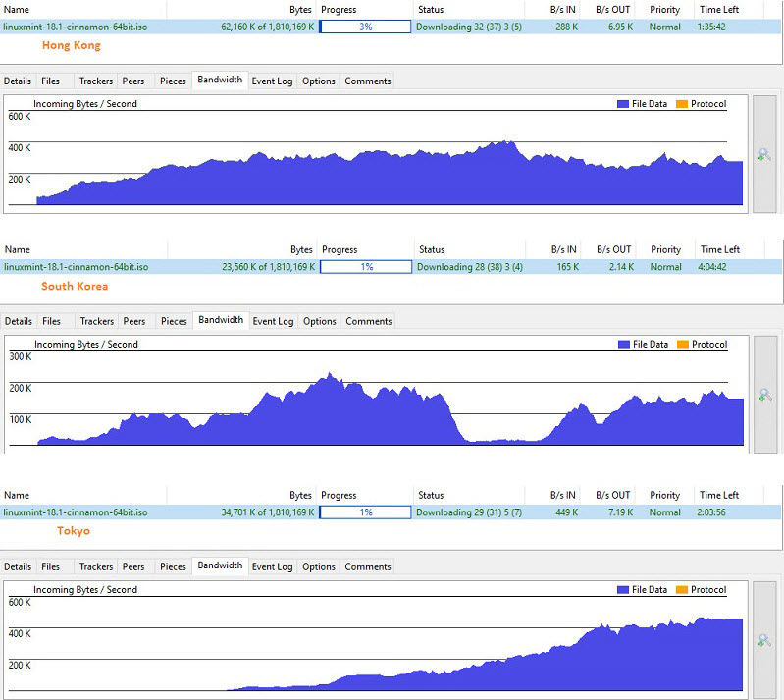The image size is (784, 700).
Task: Open Files tab in Hong Kong panel
Action: (x=50, y=81)
